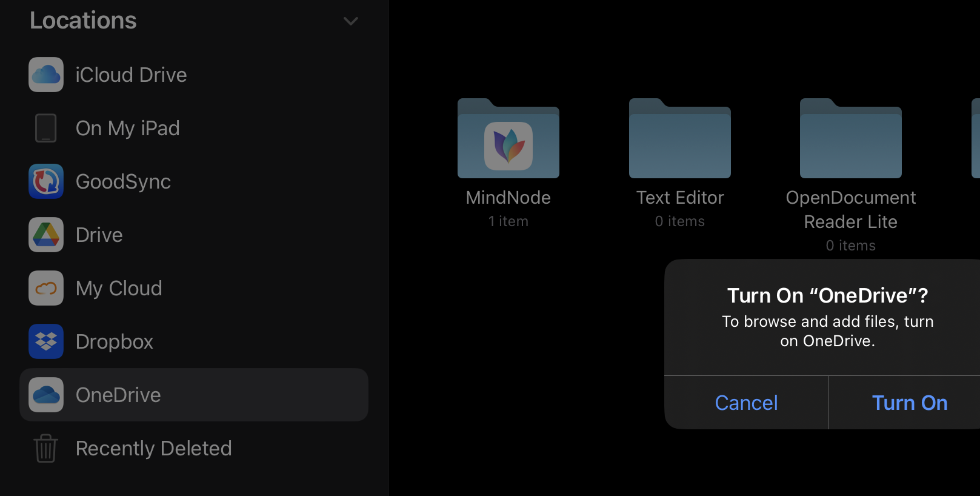Viewport: 980px width, 496px height.
Task: Open the Text Editor folder
Action: (680, 138)
